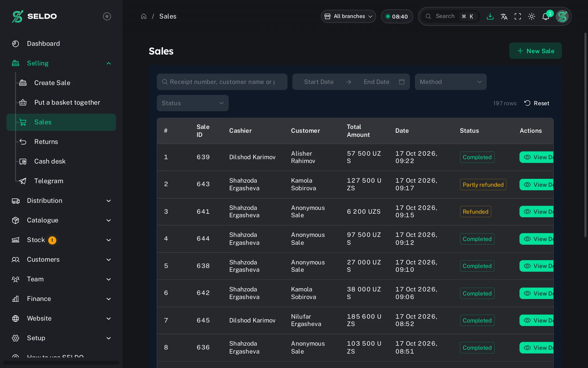The image size is (588, 368).
Task: Click the Stock warehouse icon
Action: (16, 240)
